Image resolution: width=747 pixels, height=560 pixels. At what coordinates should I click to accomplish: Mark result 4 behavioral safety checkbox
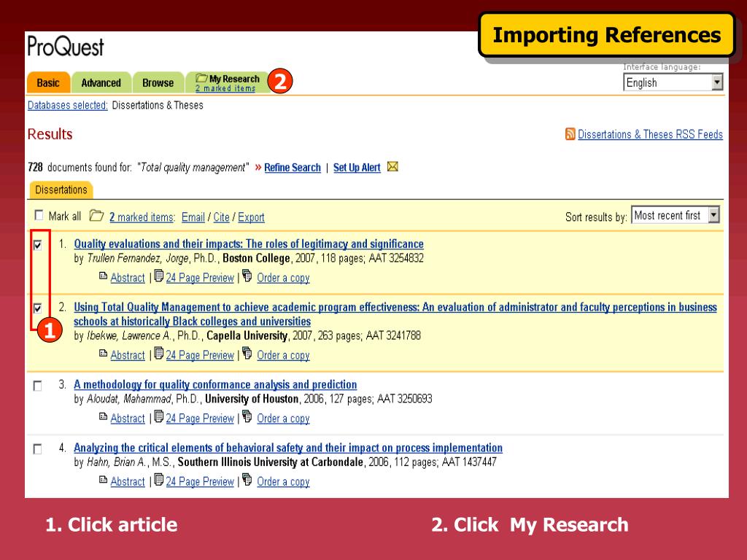pyautogui.click(x=38, y=449)
